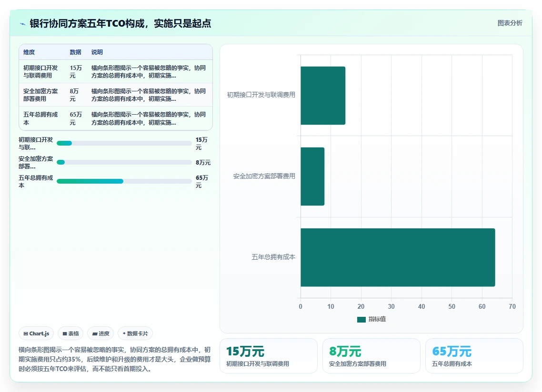Click the 65万元 data card
The height and width of the screenshot is (392, 542).
point(474,356)
